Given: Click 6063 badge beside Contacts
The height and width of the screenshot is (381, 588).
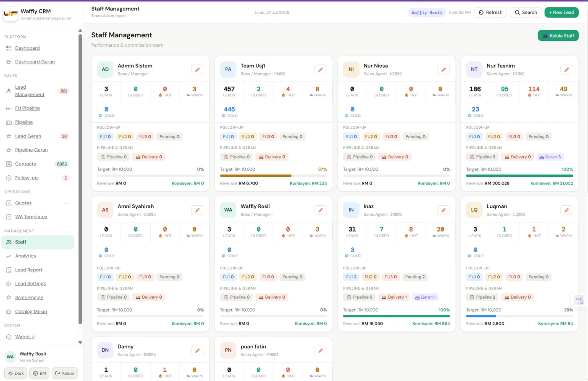Looking at the screenshot, I should pyautogui.click(x=62, y=164).
